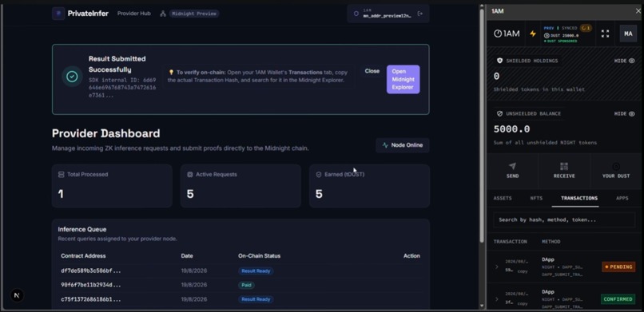Click the lightning bolt icon in wallet
This screenshot has height=312, width=644.
[533, 34]
